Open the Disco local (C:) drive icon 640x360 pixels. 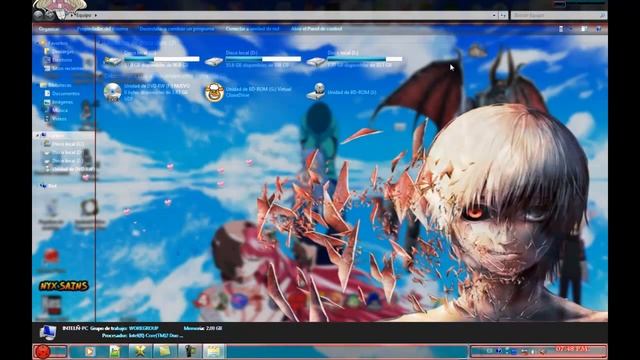[113, 60]
